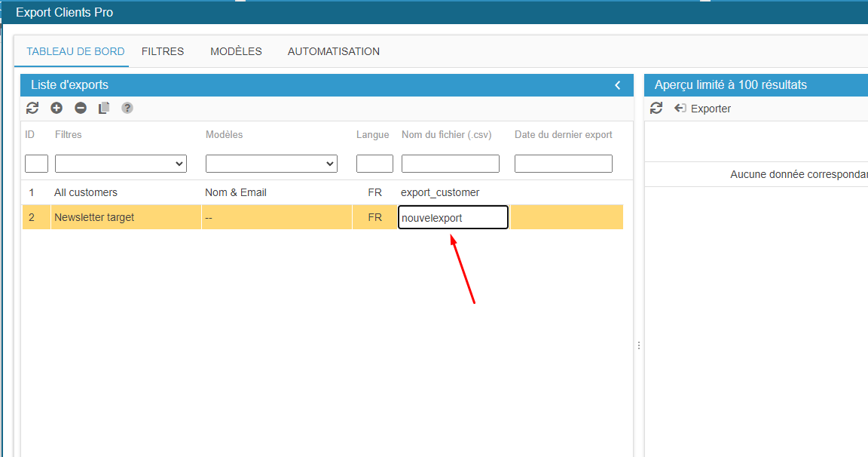Image resolution: width=868 pixels, height=457 pixels.
Task: Duplicate export using copy icon
Action: pyautogui.click(x=104, y=108)
